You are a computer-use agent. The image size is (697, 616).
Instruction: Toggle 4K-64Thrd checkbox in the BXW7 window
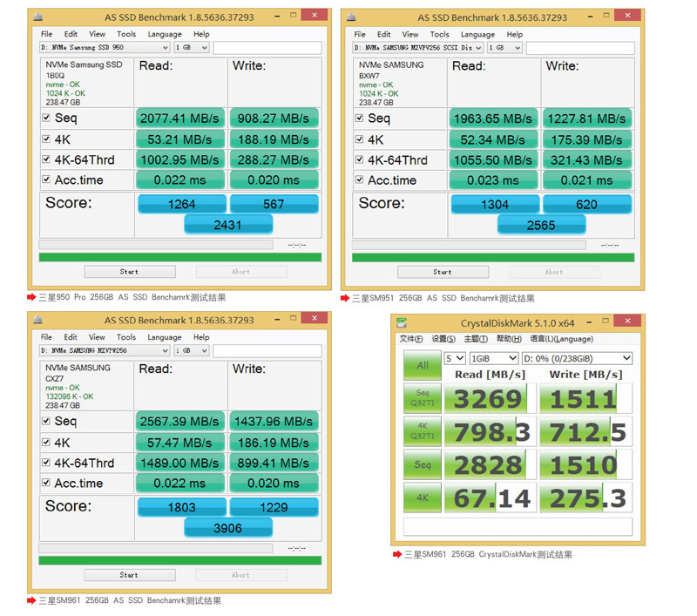point(360,159)
